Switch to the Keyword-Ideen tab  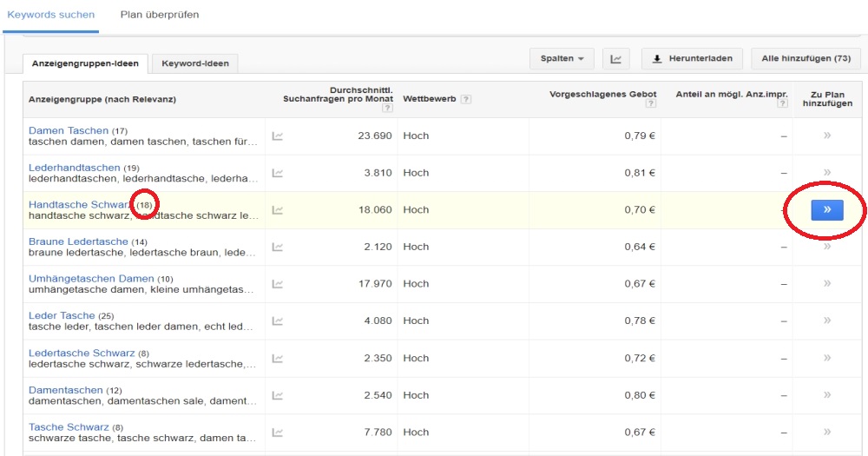click(x=194, y=63)
